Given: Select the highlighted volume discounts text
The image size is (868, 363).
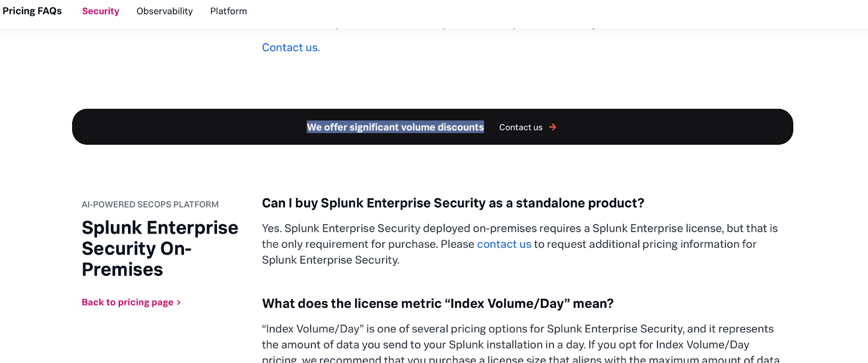Looking at the screenshot, I should tap(394, 127).
